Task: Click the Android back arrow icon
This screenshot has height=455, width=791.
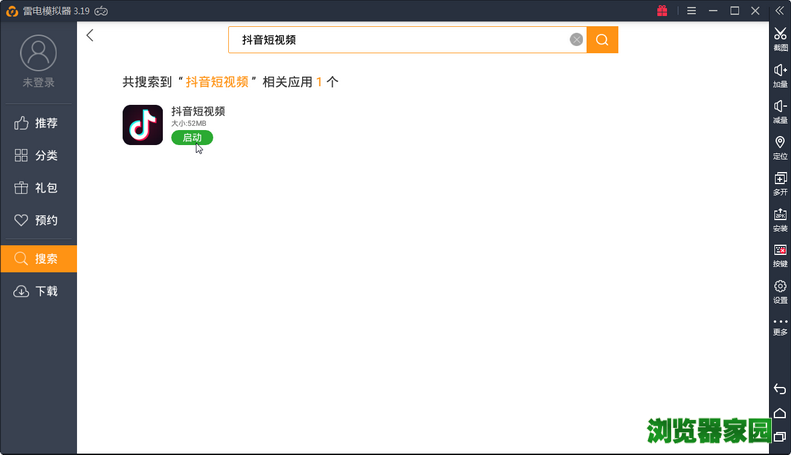Action: pyautogui.click(x=780, y=388)
